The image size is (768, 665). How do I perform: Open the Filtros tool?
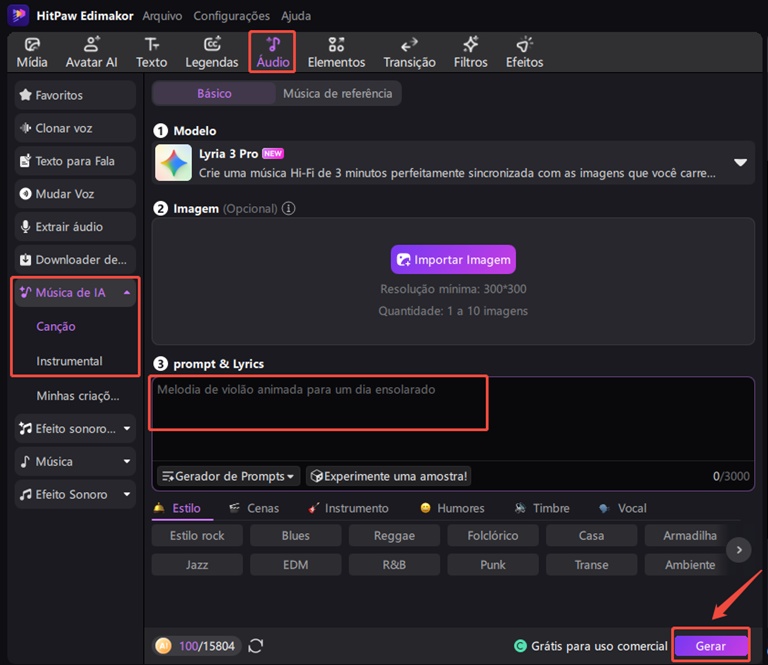(470, 52)
